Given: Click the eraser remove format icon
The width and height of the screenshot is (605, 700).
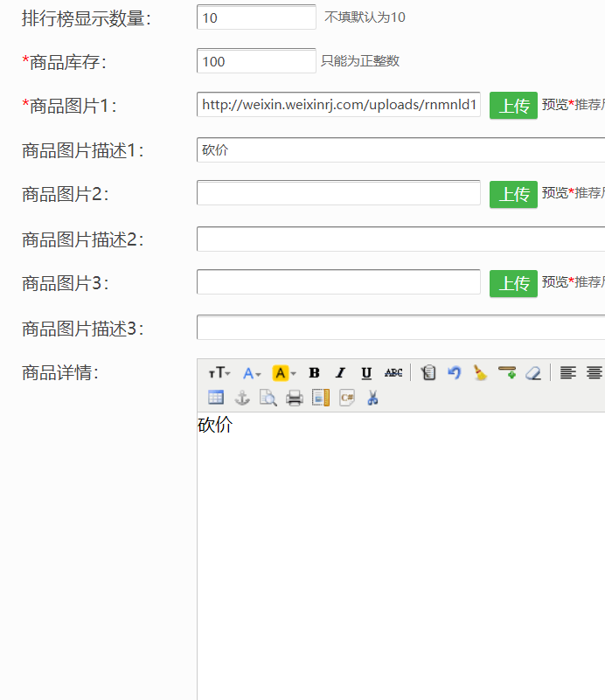Looking at the screenshot, I should pos(533,372).
